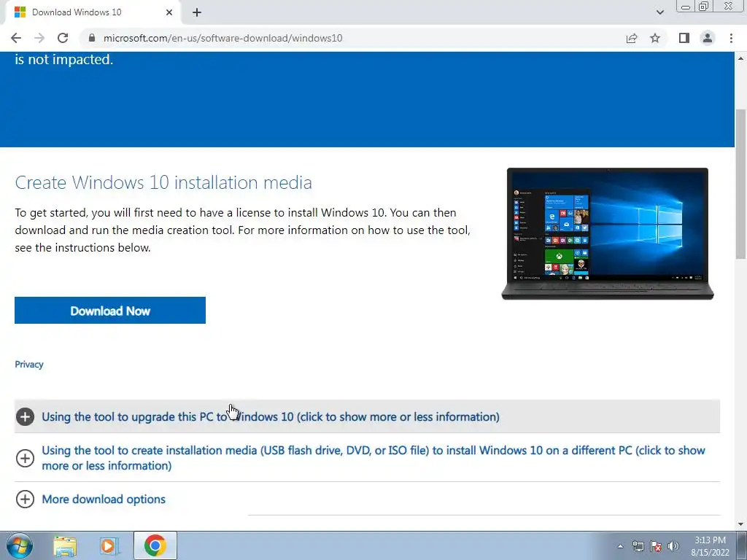
Task: Open a new tab with plus button
Action: tap(197, 12)
